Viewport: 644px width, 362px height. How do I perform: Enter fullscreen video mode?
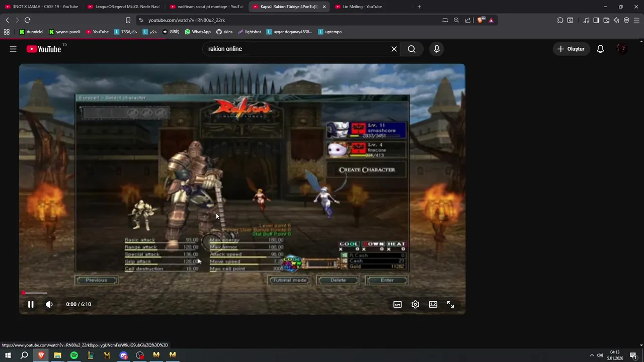coord(451,304)
